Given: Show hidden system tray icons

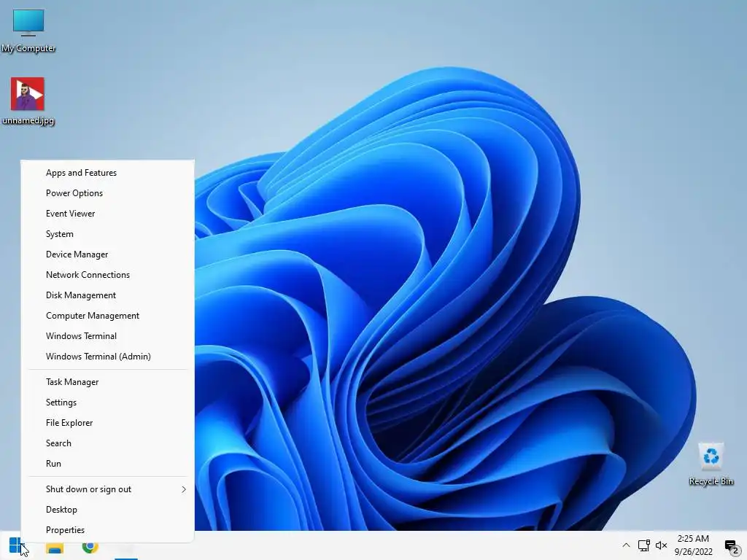Looking at the screenshot, I should [626, 545].
